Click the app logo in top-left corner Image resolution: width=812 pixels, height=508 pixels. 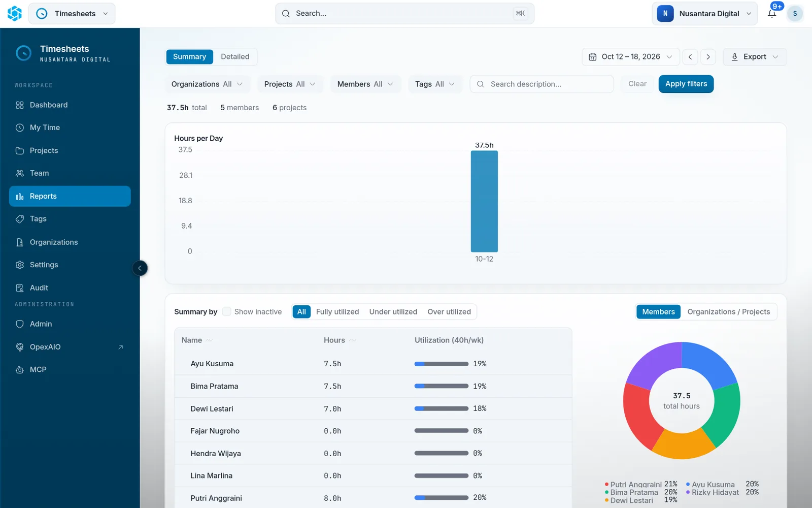click(15, 14)
